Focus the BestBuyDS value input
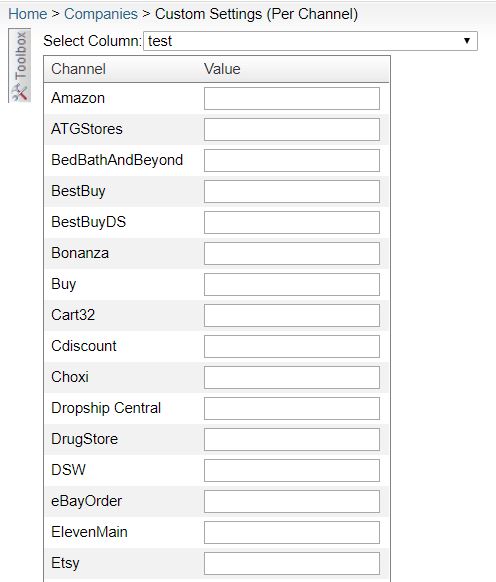The width and height of the screenshot is (496, 582). pyautogui.click(x=292, y=222)
